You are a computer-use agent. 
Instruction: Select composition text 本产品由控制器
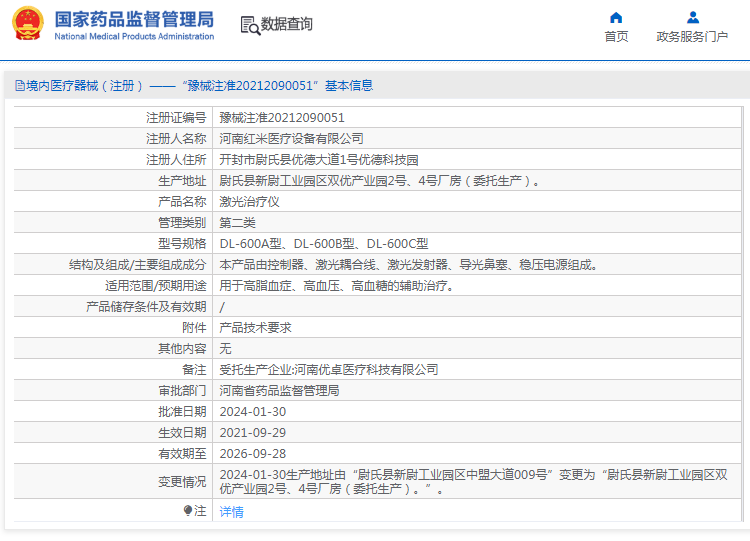tap(408, 265)
